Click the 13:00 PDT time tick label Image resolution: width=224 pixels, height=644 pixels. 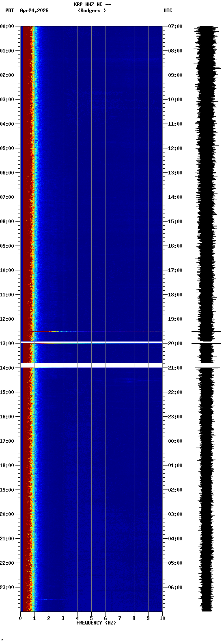(x=7, y=344)
